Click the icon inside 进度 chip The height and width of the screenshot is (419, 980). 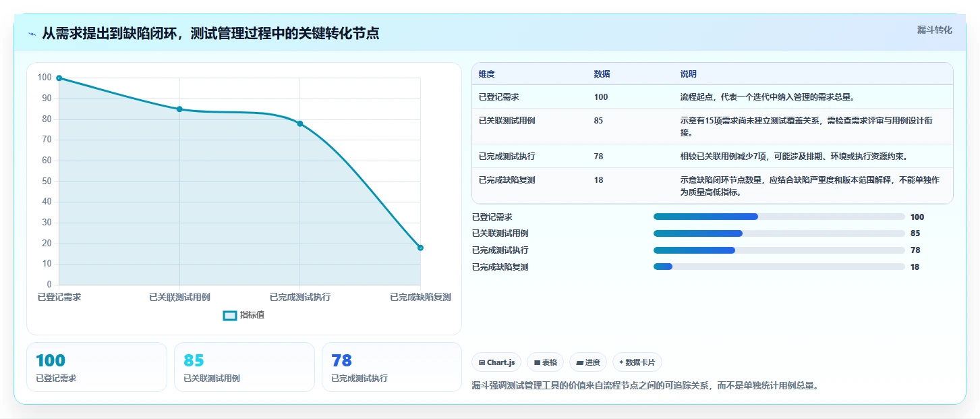pyautogui.click(x=579, y=363)
